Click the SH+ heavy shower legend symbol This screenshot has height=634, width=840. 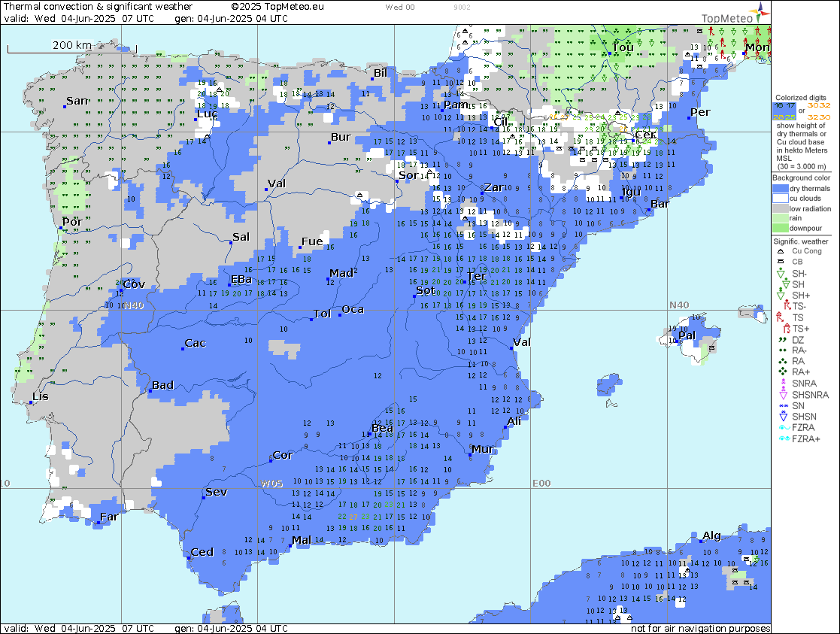pyautogui.click(x=781, y=296)
